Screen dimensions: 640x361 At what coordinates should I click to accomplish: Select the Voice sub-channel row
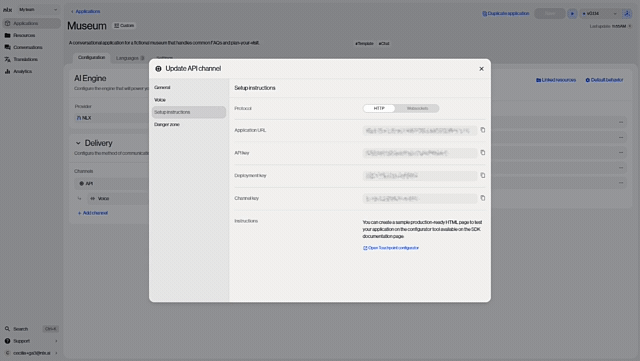click(118, 198)
